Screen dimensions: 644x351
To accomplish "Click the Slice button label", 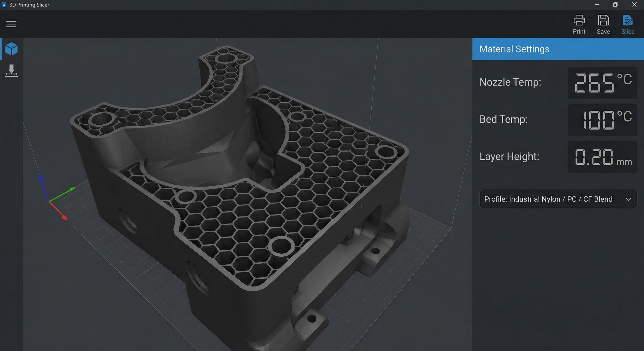I will 628,32.
